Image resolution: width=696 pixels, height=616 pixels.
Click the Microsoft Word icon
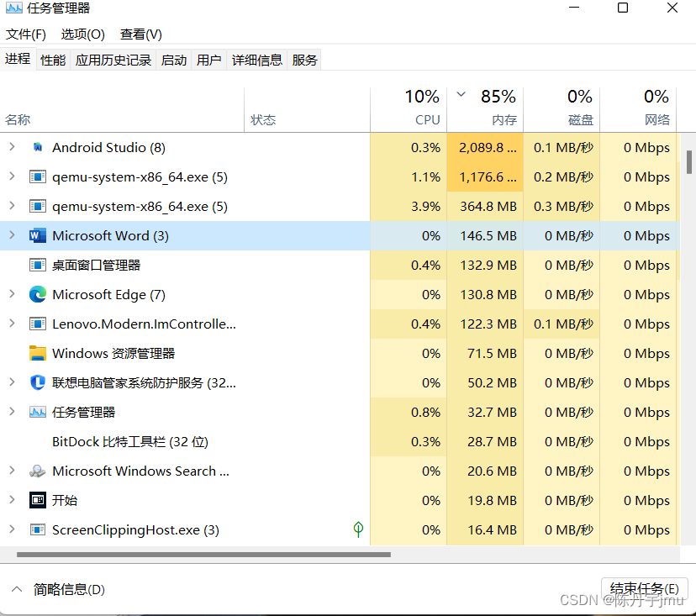(38, 235)
